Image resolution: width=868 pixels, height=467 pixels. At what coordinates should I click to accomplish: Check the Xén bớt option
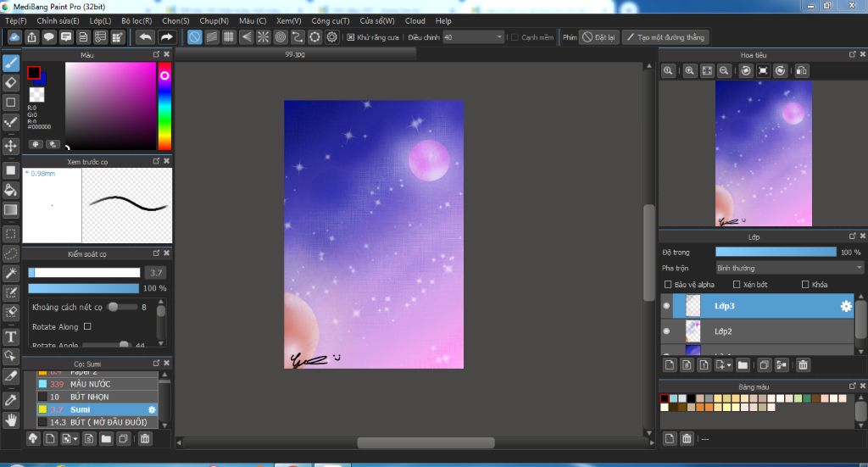[737, 285]
